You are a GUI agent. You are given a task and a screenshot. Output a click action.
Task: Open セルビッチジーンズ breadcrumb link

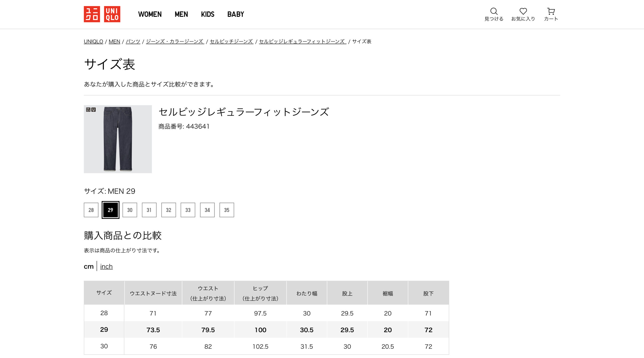pos(231,41)
